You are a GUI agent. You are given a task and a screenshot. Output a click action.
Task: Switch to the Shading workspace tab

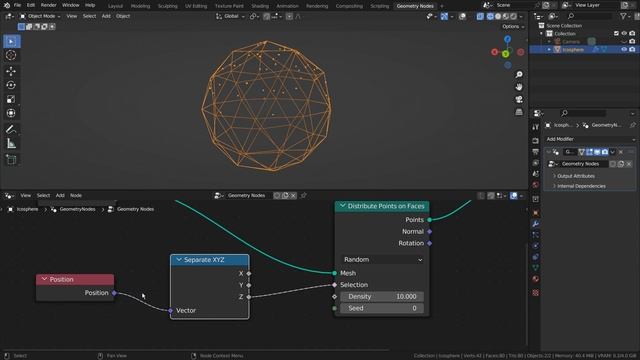260,6
